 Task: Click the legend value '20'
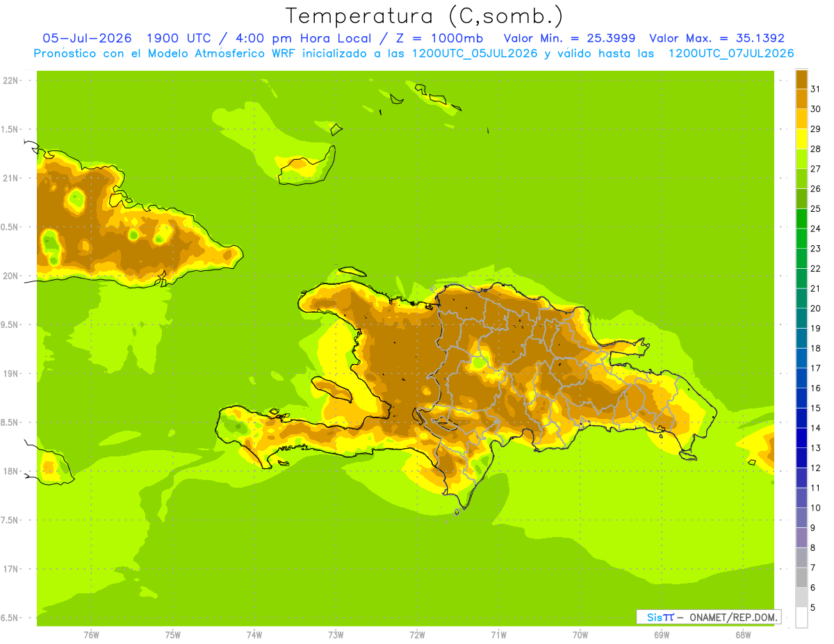point(815,308)
